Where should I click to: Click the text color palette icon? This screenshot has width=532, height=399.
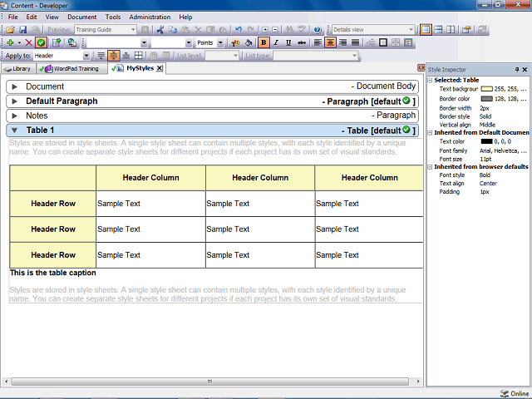[235, 42]
